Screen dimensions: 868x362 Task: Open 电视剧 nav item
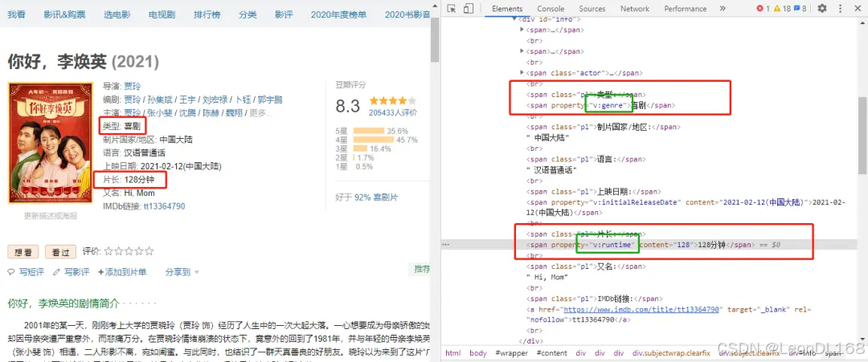(162, 14)
